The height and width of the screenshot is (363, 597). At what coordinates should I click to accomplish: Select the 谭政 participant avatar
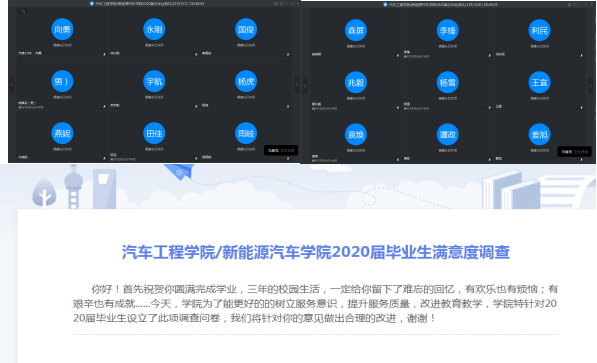(x=447, y=134)
